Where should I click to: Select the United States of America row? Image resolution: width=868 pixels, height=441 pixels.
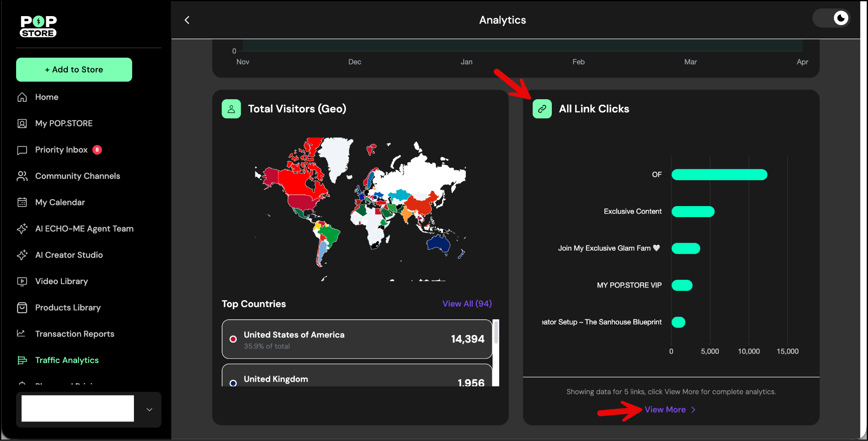[356, 339]
